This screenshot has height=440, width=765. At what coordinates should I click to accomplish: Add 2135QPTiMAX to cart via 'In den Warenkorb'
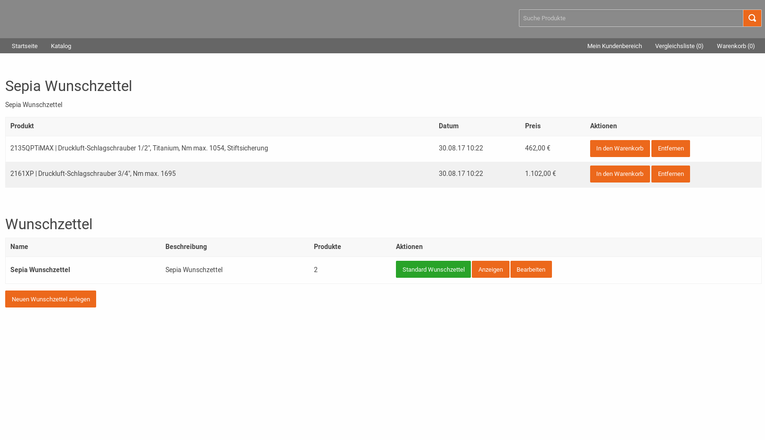tap(619, 148)
